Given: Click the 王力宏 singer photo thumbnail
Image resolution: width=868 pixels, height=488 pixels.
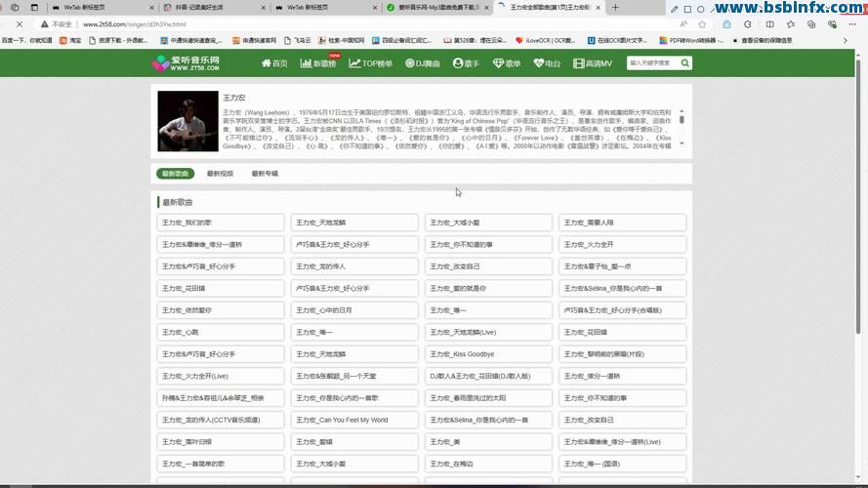Looking at the screenshot, I should point(187,121).
